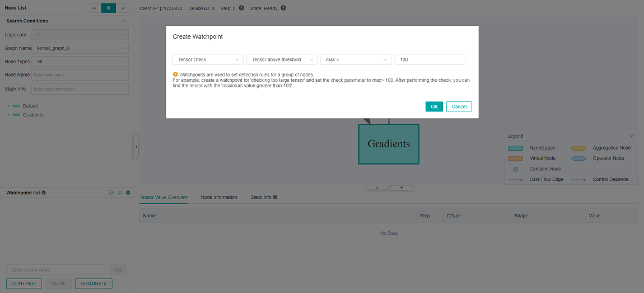Switch to the Tensor Value Overview tab
The width and height of the screenshot is (644, 293).
[164, 197]
